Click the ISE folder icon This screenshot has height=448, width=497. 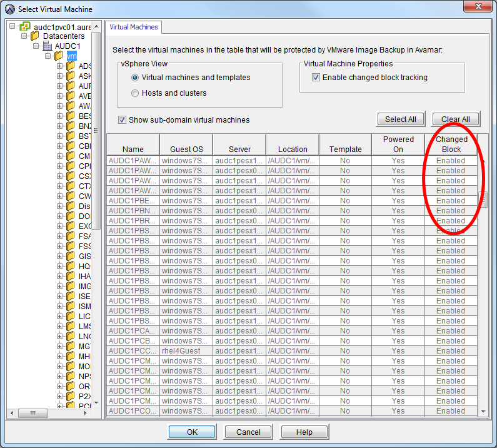click(x=71, y=297)
